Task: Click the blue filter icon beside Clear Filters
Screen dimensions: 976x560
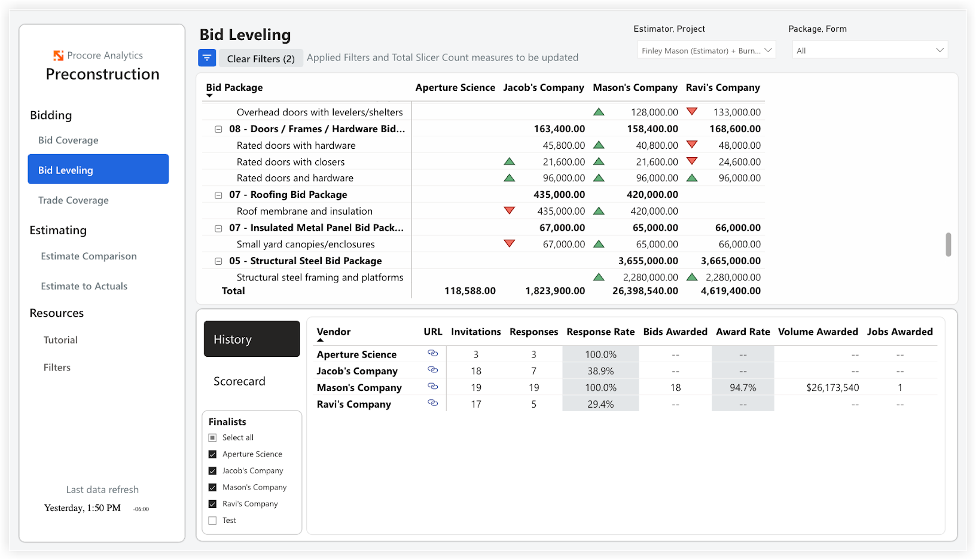Action: tap(206, 57)
